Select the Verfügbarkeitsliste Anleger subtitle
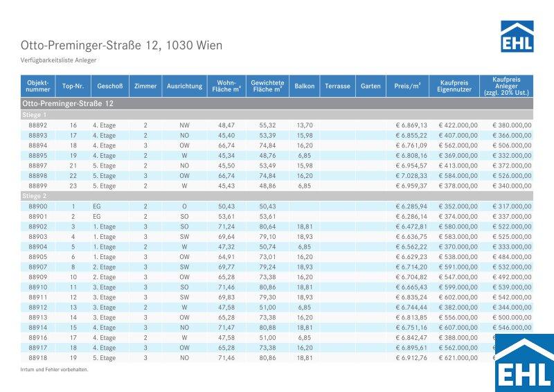This screenshot has height=392, width=554. [x=59, y=61]
